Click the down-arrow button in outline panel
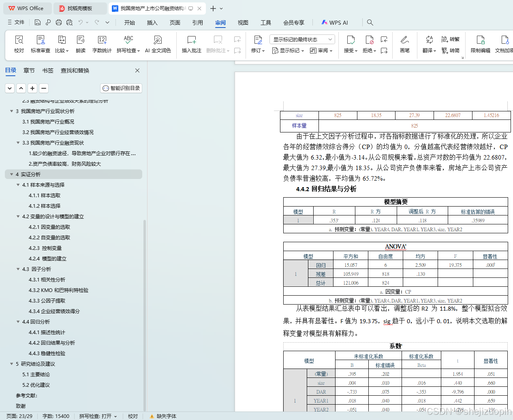 [10, 88]
